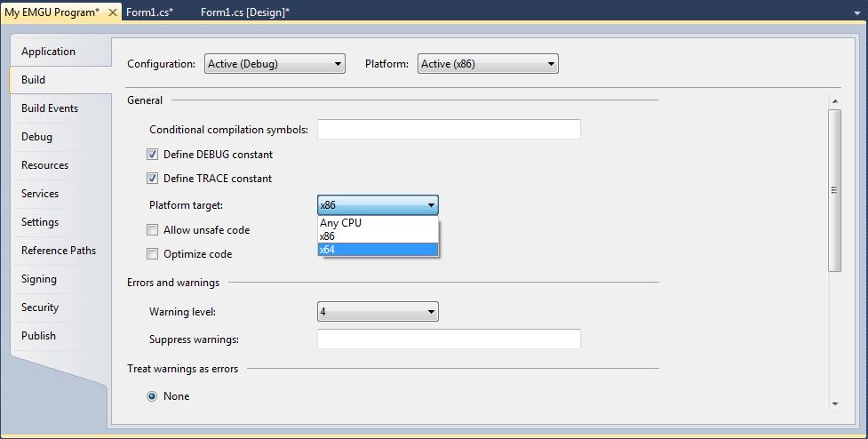Choose Any CPU as platform target
The height and width of the screenshot is (439, 868).
click(x=378, y=222)
